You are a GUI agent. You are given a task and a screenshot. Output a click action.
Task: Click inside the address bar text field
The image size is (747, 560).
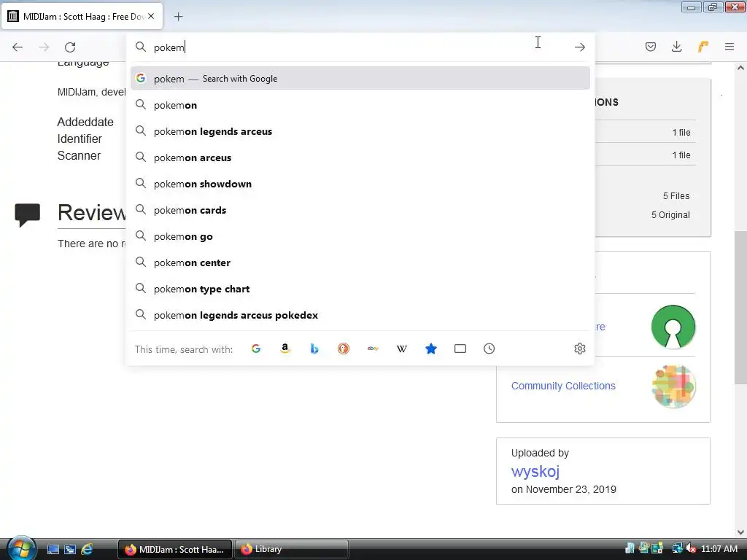(360, 47)
